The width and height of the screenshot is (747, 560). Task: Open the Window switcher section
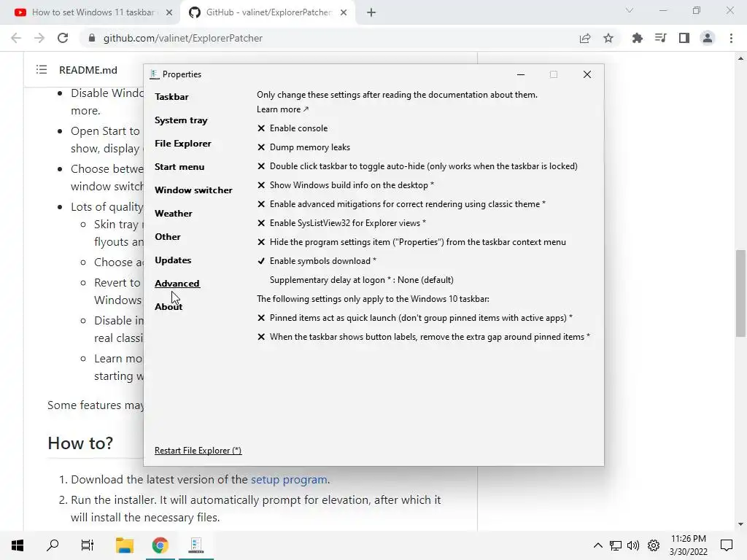[x=193, y=190]
